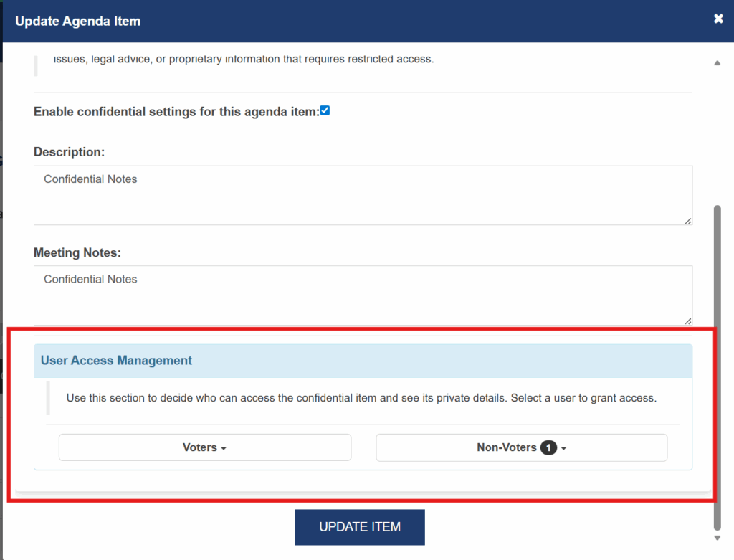Screen dimensions: 734x560
Task: Click the Description box resize handle
Action: pos(688,221)
